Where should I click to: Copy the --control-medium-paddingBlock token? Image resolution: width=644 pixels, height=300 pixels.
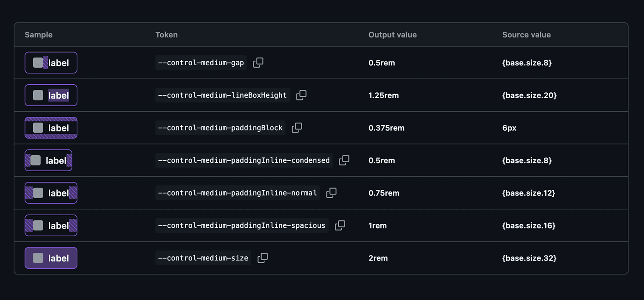(x=297, y=128)
